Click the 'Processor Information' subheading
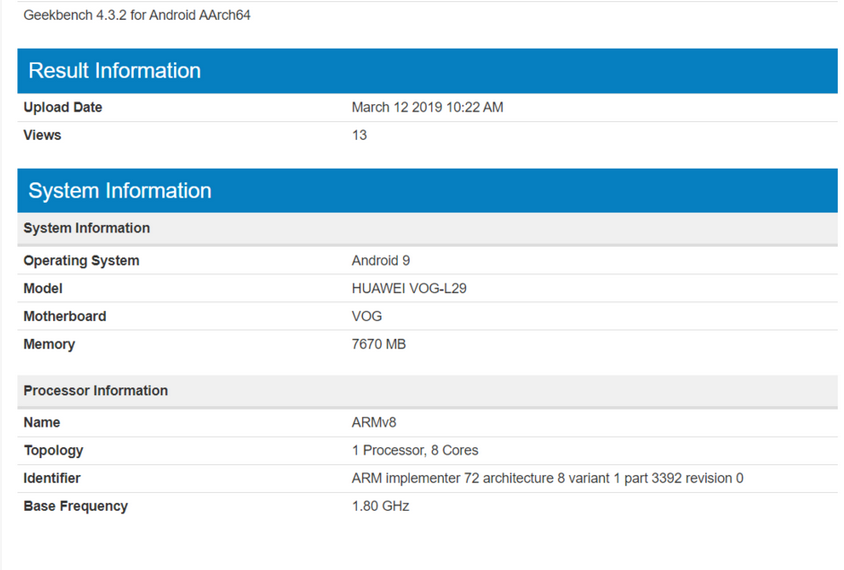The height and width of the screenshot is (570, 844). click(427, 391)
